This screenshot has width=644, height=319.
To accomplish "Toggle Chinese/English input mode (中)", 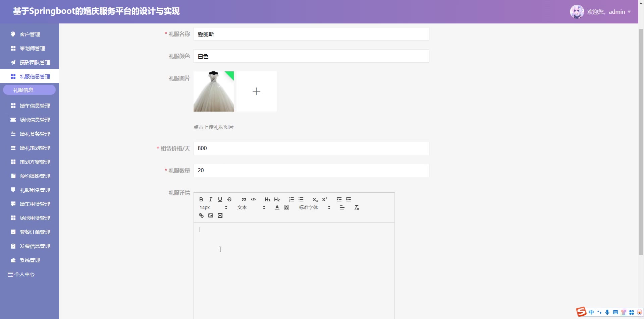I will (x=591, y=312).
